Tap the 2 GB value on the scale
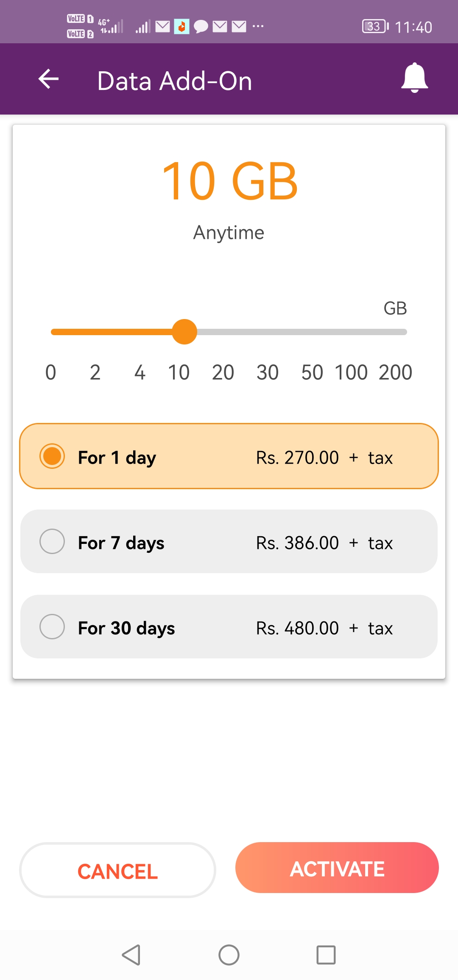The image size is (458, 980). coord(95,372)
